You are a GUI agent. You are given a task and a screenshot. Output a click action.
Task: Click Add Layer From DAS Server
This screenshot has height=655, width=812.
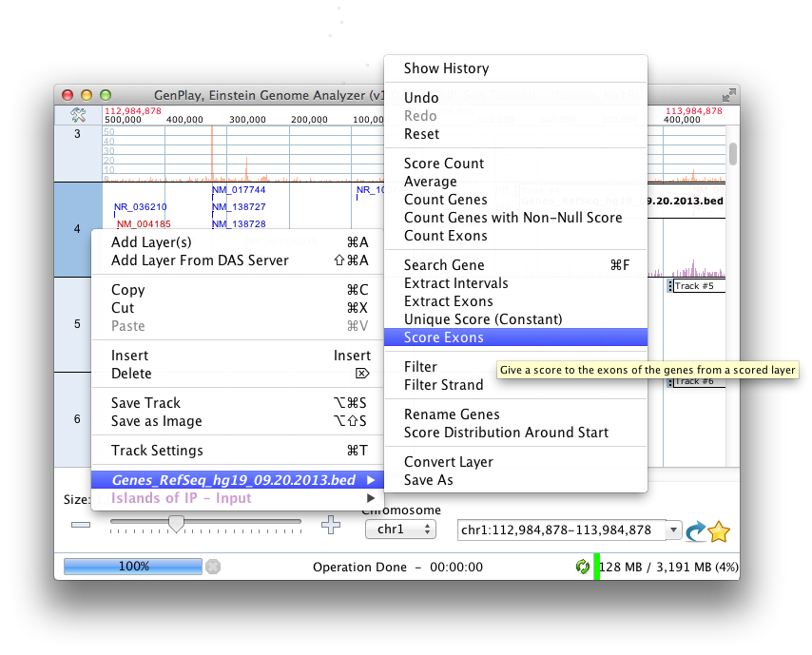pyautogui.click(x=200, y=260)
